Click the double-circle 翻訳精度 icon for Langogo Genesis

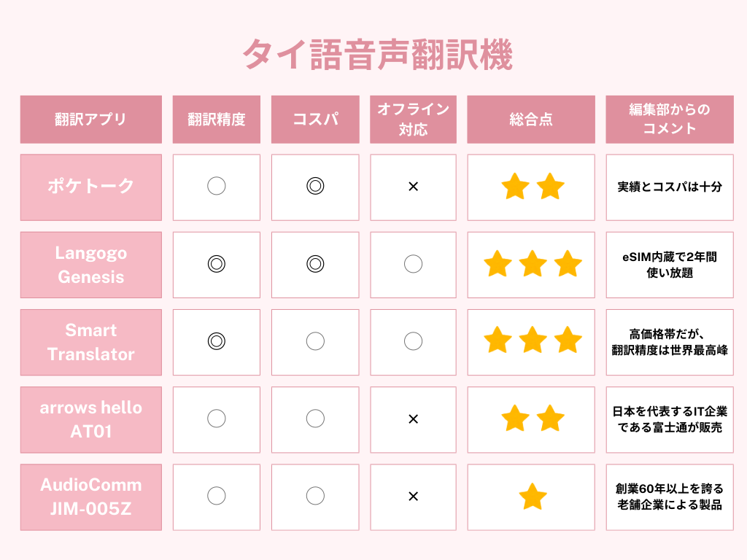point(217,264)
